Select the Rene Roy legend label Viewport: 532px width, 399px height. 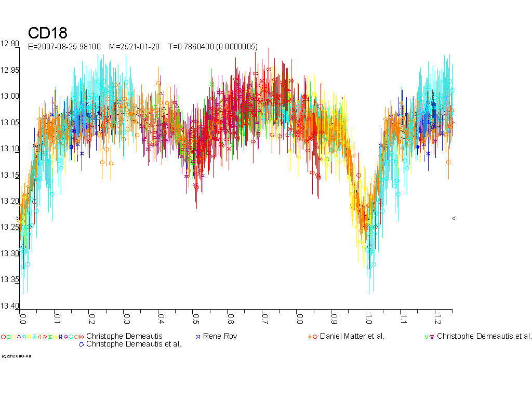220,336
